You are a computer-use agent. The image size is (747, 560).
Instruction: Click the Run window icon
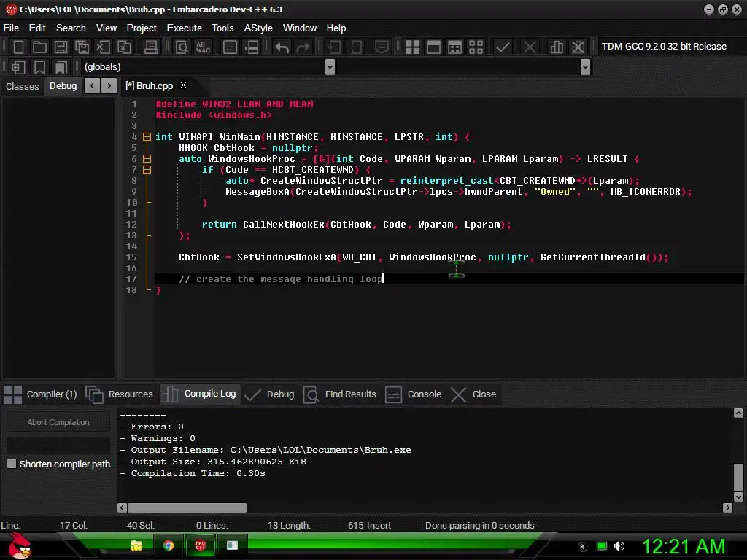point(433,47)
